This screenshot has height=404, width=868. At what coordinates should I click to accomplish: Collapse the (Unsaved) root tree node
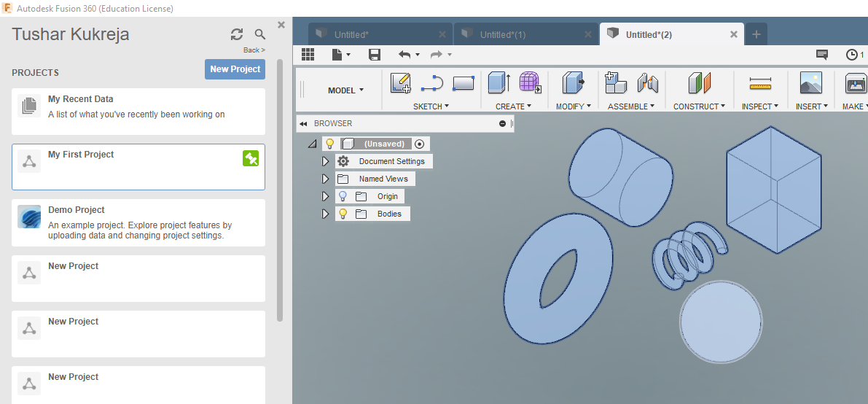(313, 144)
